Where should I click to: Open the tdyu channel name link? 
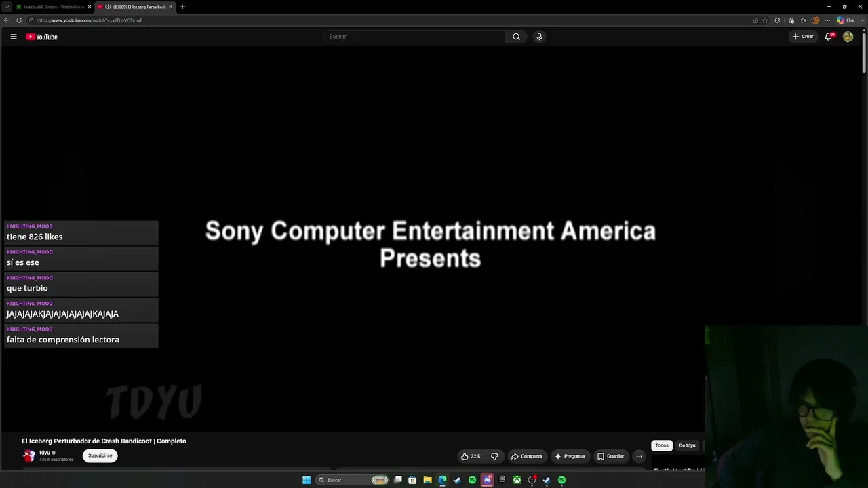(45, 453)
